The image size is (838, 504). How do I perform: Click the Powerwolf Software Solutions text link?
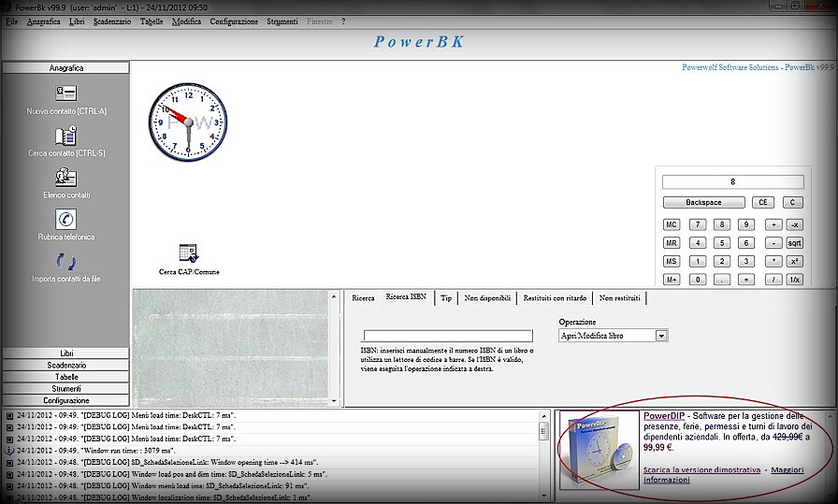[758, 67]
